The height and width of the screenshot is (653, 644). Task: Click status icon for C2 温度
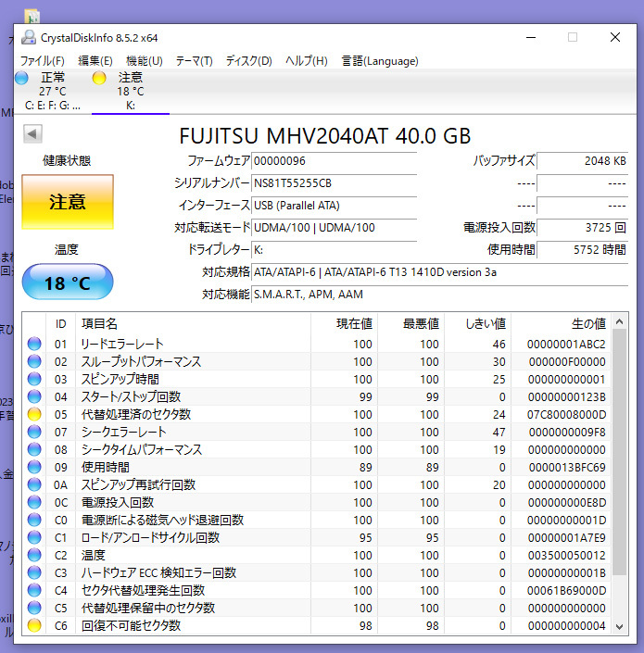click(34, 555)
